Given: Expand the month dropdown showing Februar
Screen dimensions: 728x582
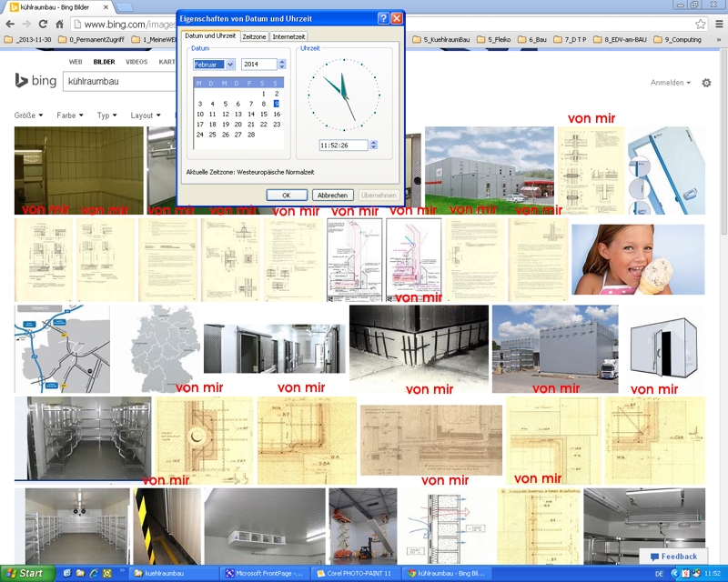Looking at the screenshot, I should 229,65.
